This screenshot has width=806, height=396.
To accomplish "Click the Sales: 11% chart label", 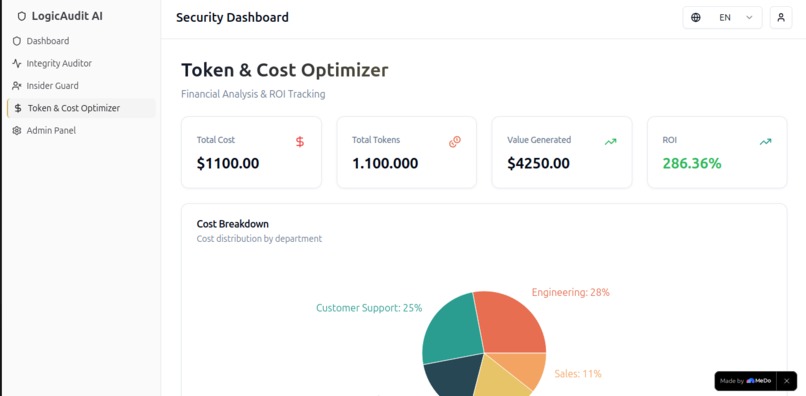I will coord(578,374).
